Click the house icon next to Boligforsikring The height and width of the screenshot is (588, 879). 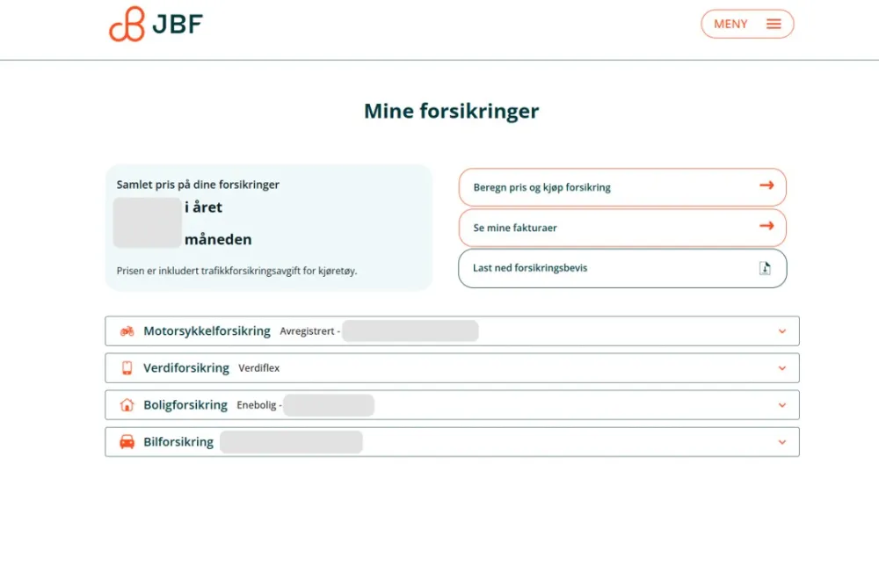click(x=127, y=405)
